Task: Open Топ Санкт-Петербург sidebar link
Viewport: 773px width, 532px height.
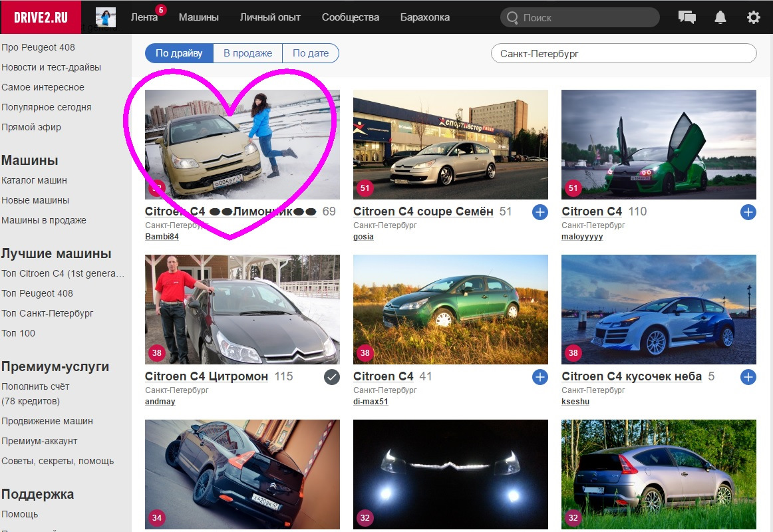Action: 47,313
